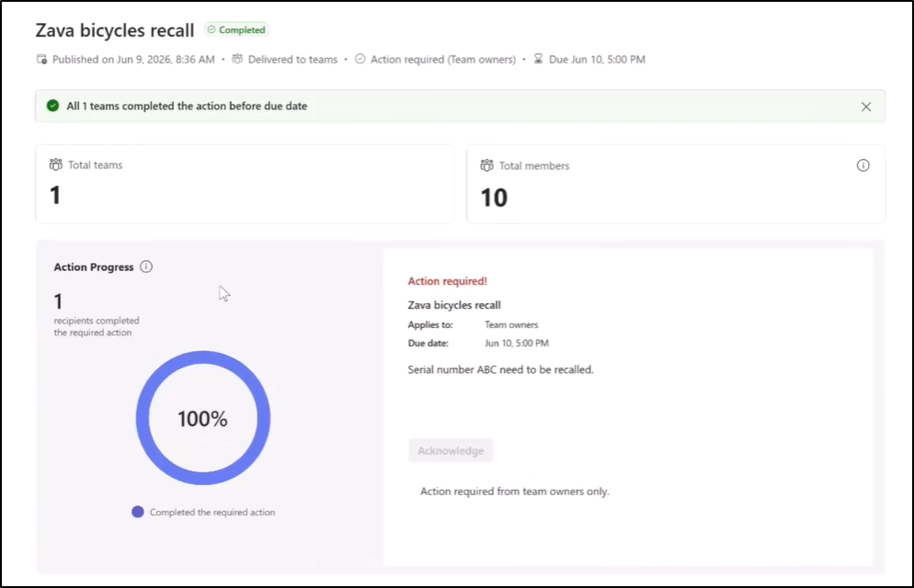Click the Acknowledge button
The height and width of the screenshot is (588, 914).
coord(451,450)
